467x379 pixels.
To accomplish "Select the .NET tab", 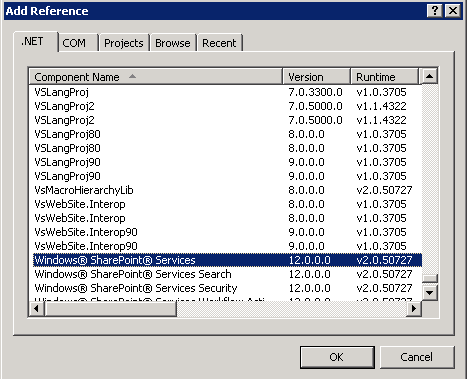I will [35, 41].
